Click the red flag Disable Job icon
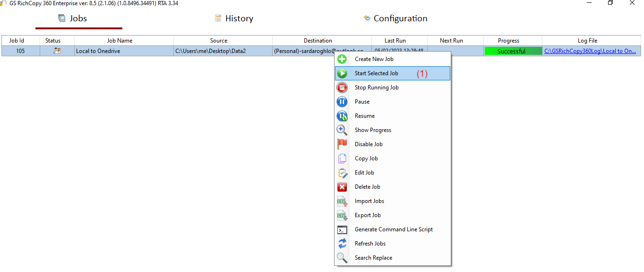 (342, 144)
